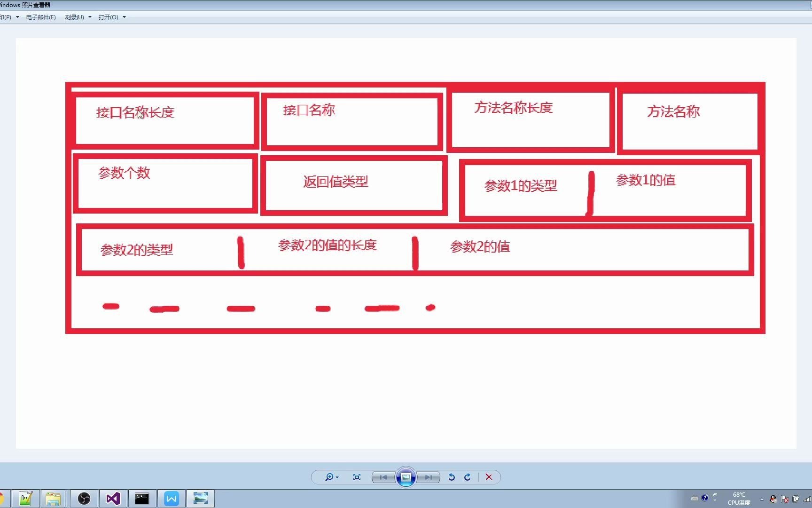Open the language bar options arrow
This screenshot has height=508, width=812.
[715, 501]
